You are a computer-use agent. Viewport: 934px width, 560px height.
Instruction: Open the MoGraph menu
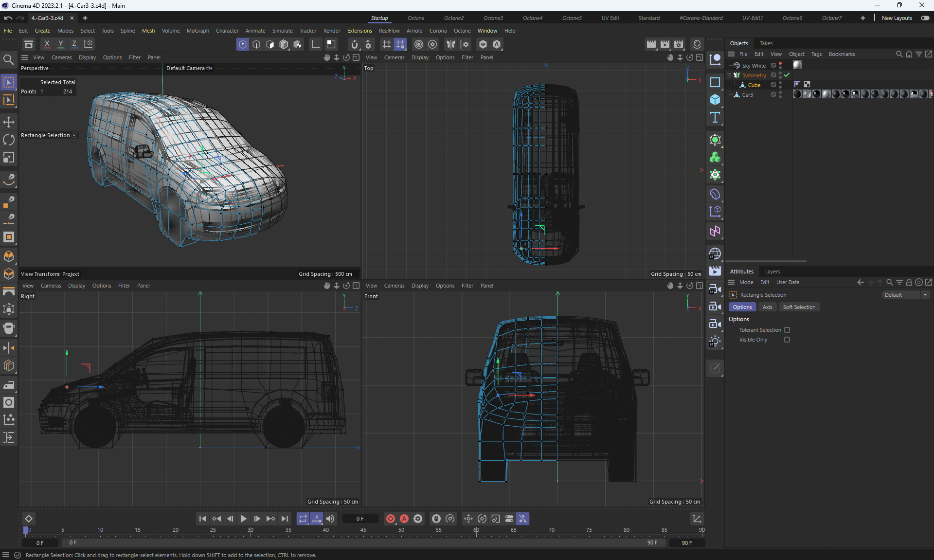point(198,31)
